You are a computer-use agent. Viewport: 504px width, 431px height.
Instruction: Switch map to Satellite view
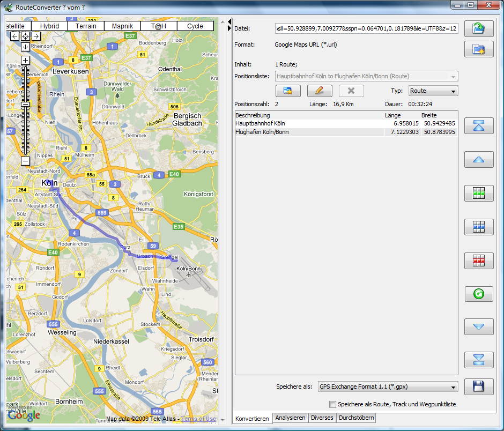pos(19,26)
